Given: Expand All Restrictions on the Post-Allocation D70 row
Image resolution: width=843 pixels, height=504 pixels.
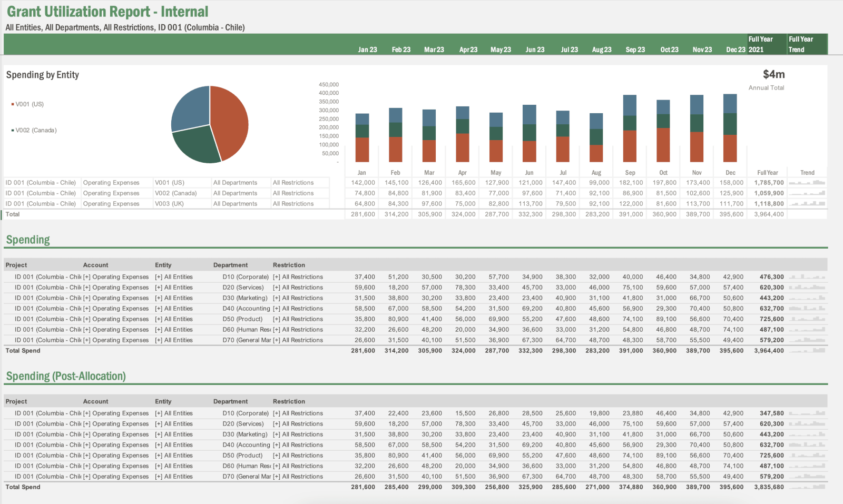Looking at the screenshot, I should tap(276, 477).
